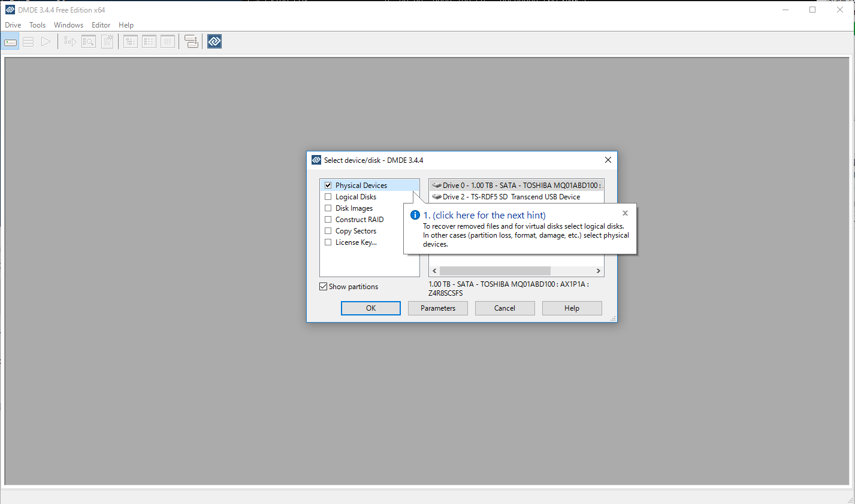Click the Search toolbar icon with magnifier
The width and height of the screenshot is (855, 504).
89,42
